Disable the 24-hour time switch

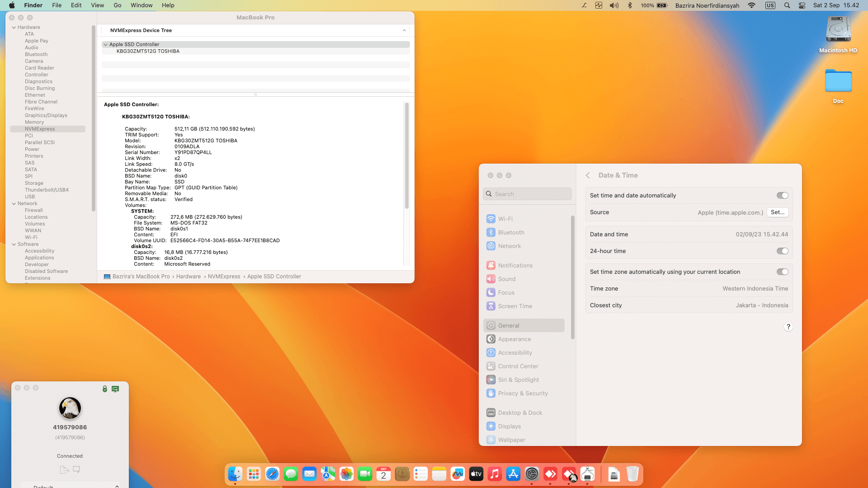click(x=782, y=251)
